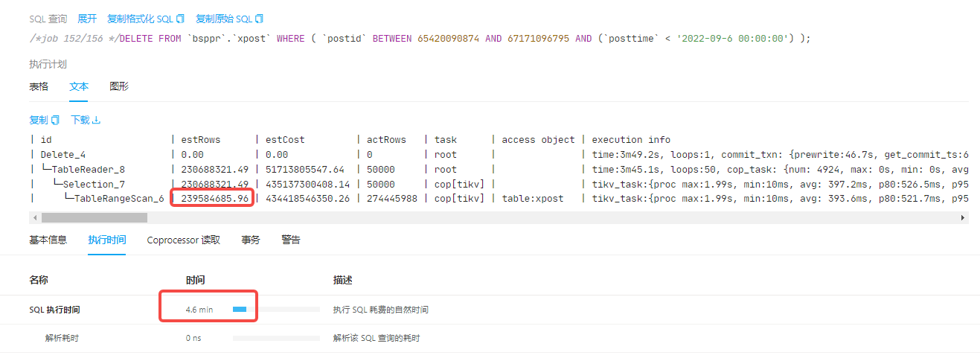Viewport: 980px width, 361px height.
Task: Click the 解析耗时 row label
Action: click(x=62, y=338)
